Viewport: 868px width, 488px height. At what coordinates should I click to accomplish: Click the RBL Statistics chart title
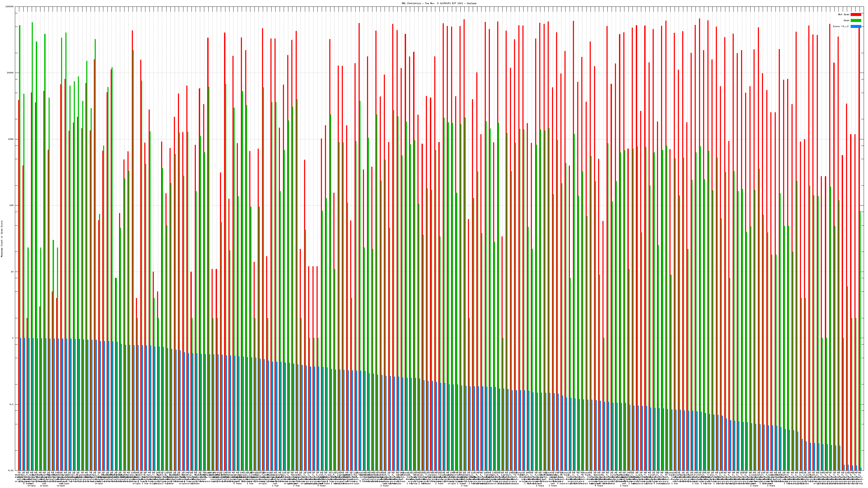click(x=439, y=3)
